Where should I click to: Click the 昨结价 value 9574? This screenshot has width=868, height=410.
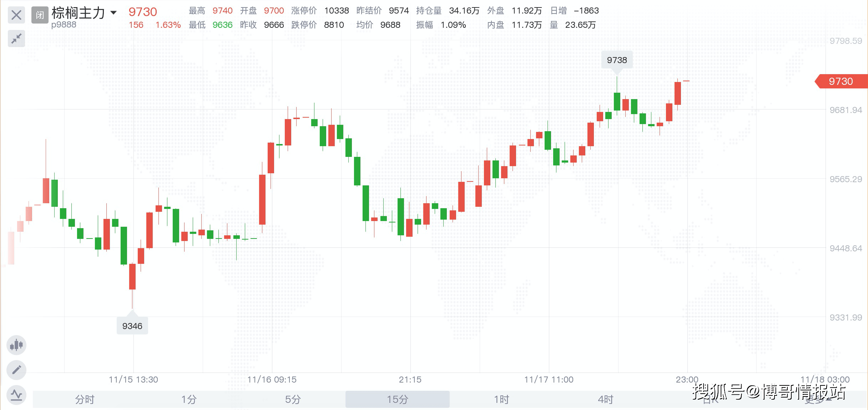click(399, 11)
